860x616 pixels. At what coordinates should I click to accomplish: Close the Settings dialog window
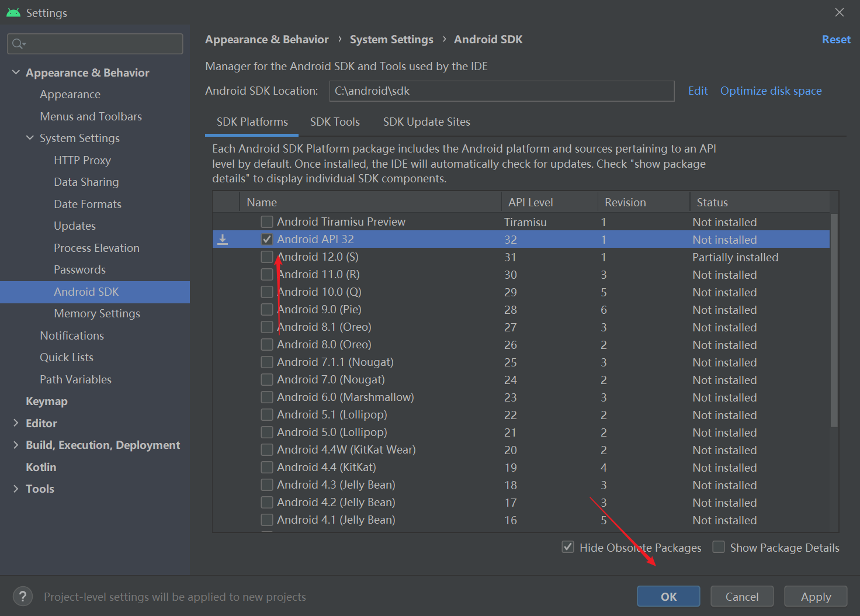click(x=840, y=12)
